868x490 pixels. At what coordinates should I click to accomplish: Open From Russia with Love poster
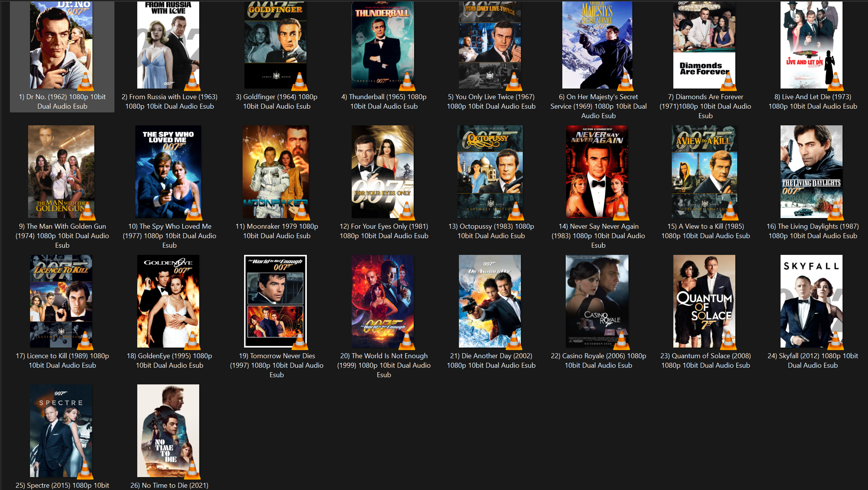coord(168,42)
